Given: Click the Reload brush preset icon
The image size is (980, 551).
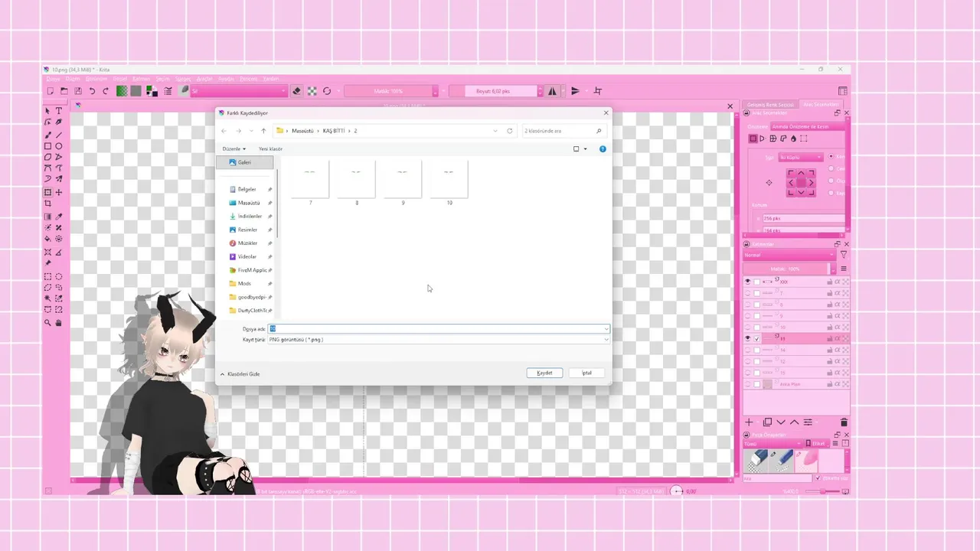Looking at the screenshot, I should (x=327, y=91).
